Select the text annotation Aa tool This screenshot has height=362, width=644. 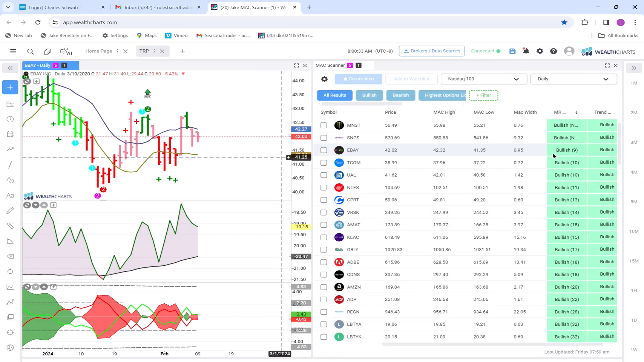point(10,195)
